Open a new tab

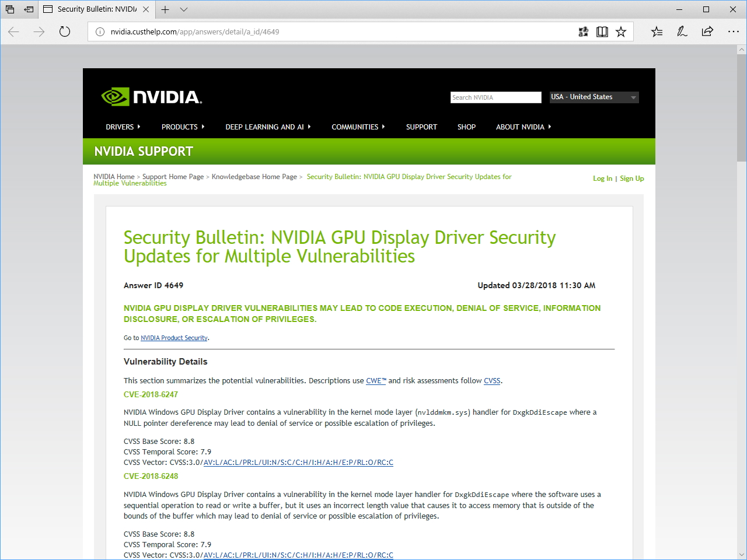[x=165, y=9]
